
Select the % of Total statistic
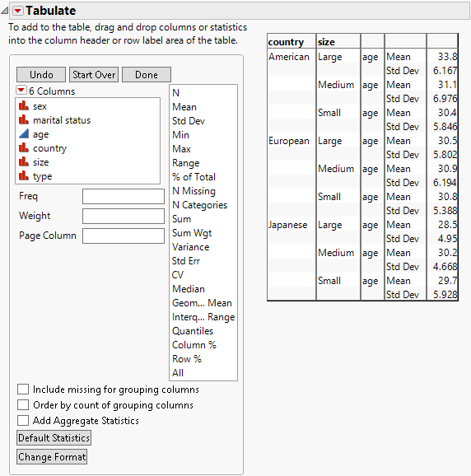click(x=194, y=177)
